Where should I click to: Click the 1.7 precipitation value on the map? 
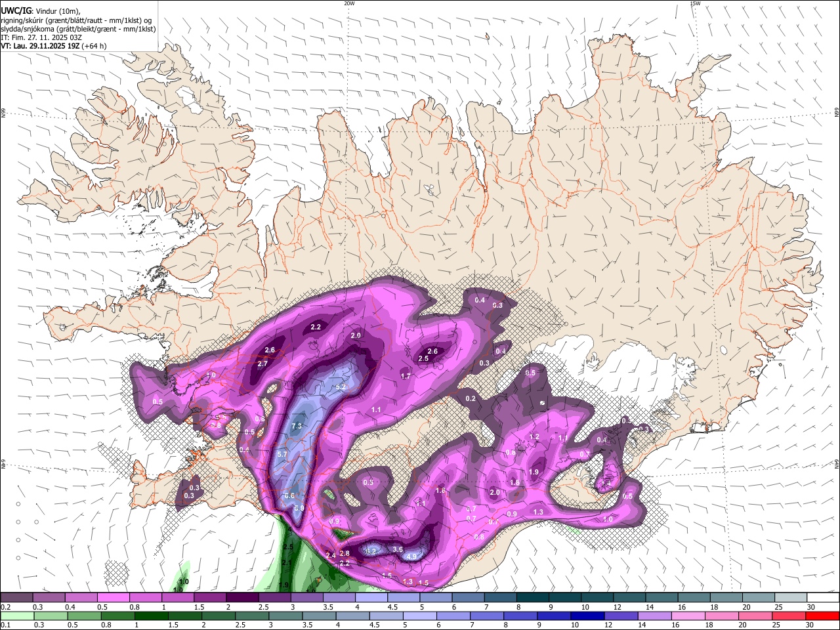[406, 376]
